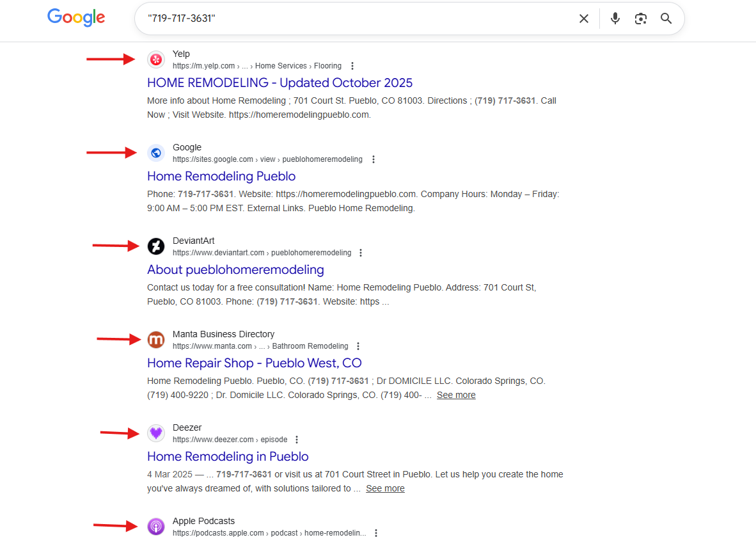This screenshot has height=542, width=756.
Task: Open the 'Home Remodeling Pueblo' result
Action: pyautogui.click(x=221, y=176)
